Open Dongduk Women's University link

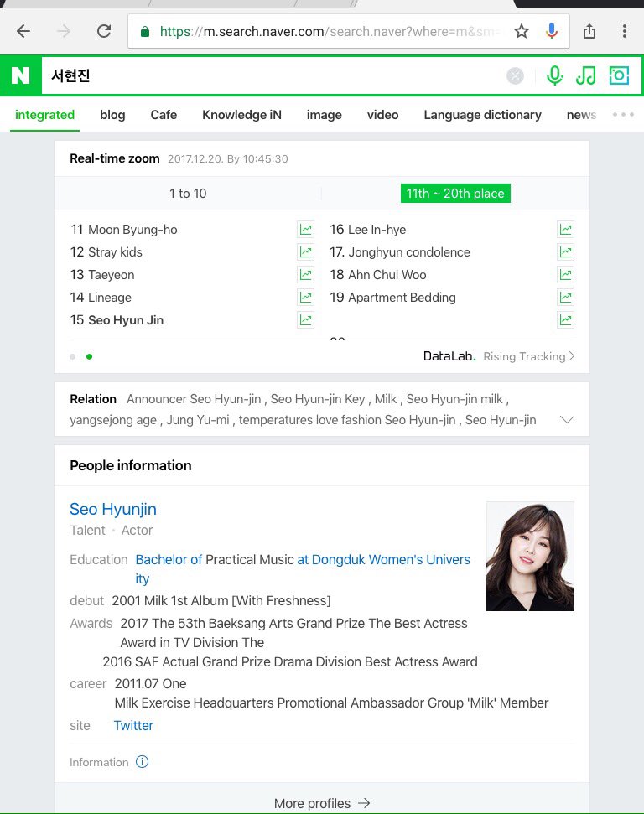tap(383, 560)
